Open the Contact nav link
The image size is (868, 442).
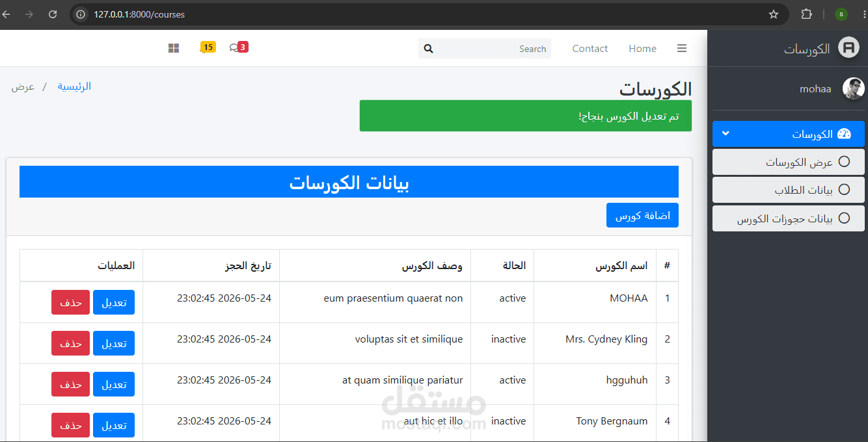pos(590,48)
